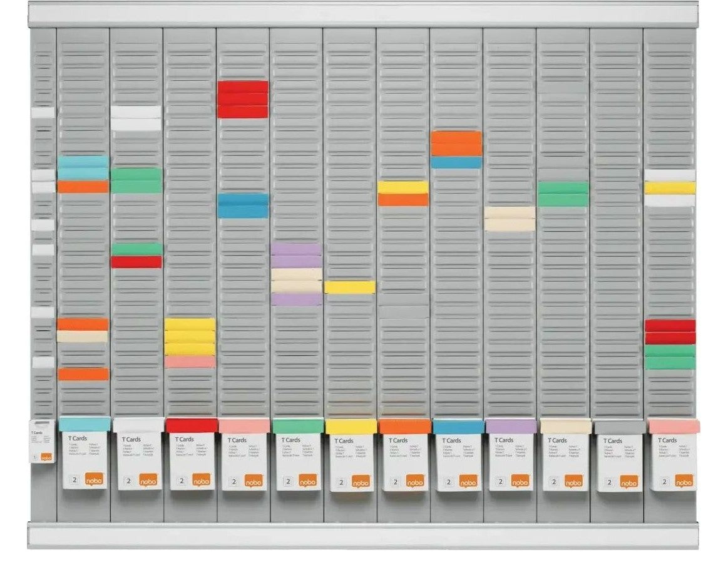Click the nobo logo on the red-topped pack
Screen dimensions: 728x577
coord(201,480)
